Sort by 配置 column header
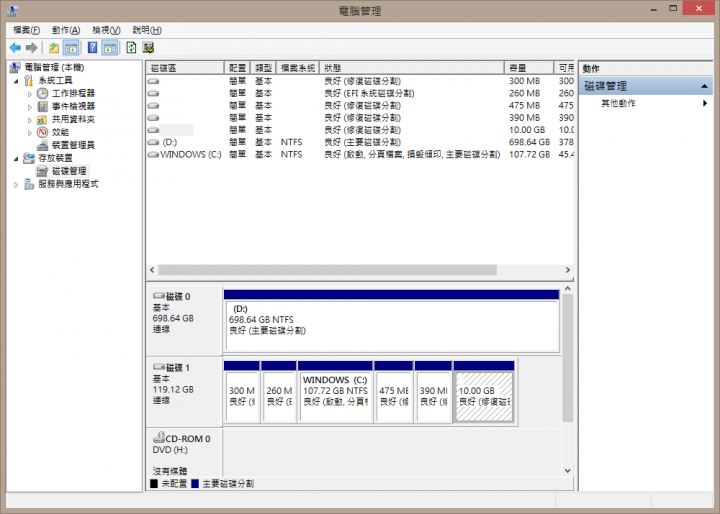This screenshot has width=720, height=514. click(237, 68)
